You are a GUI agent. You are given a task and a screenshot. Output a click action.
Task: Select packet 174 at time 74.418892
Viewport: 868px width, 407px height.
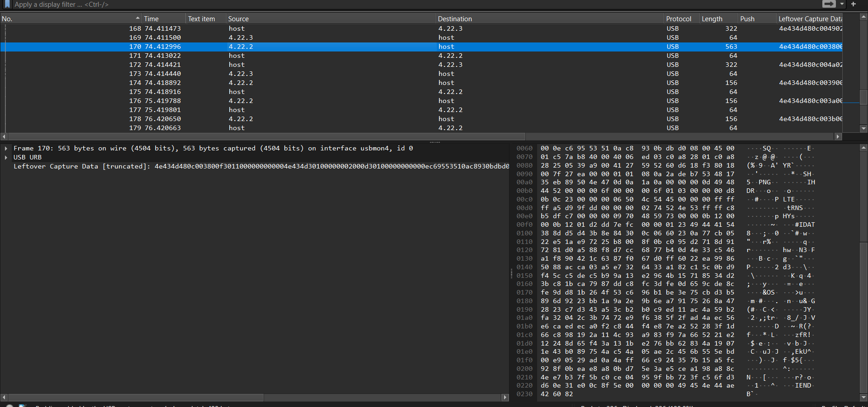pos(421,83)
